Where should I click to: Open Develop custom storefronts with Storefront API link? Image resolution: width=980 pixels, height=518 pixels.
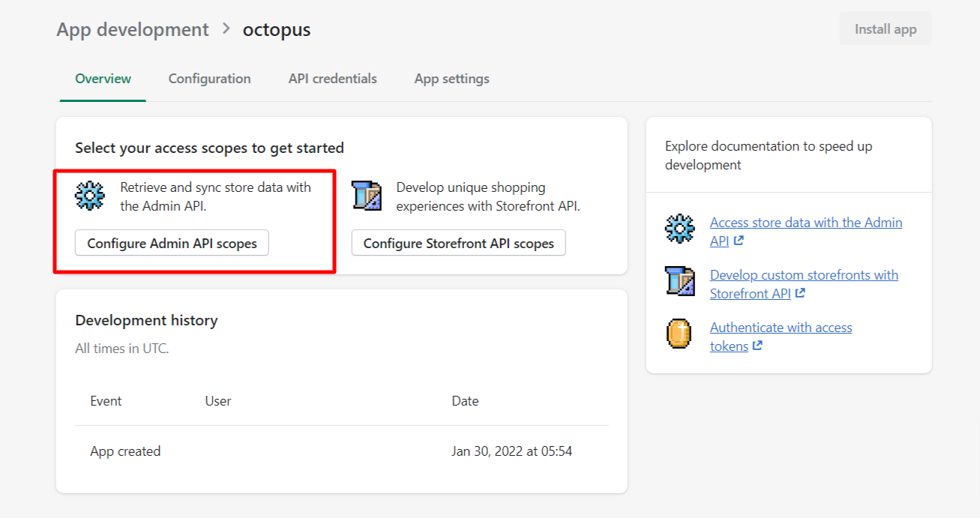coord(804,284)
